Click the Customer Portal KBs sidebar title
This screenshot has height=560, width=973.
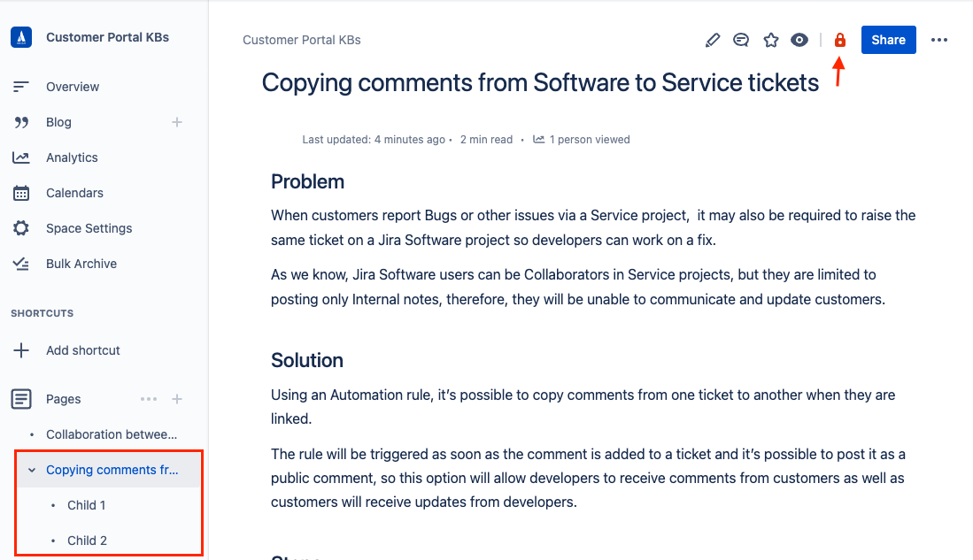pyautogui.click(x=107, y=37)
